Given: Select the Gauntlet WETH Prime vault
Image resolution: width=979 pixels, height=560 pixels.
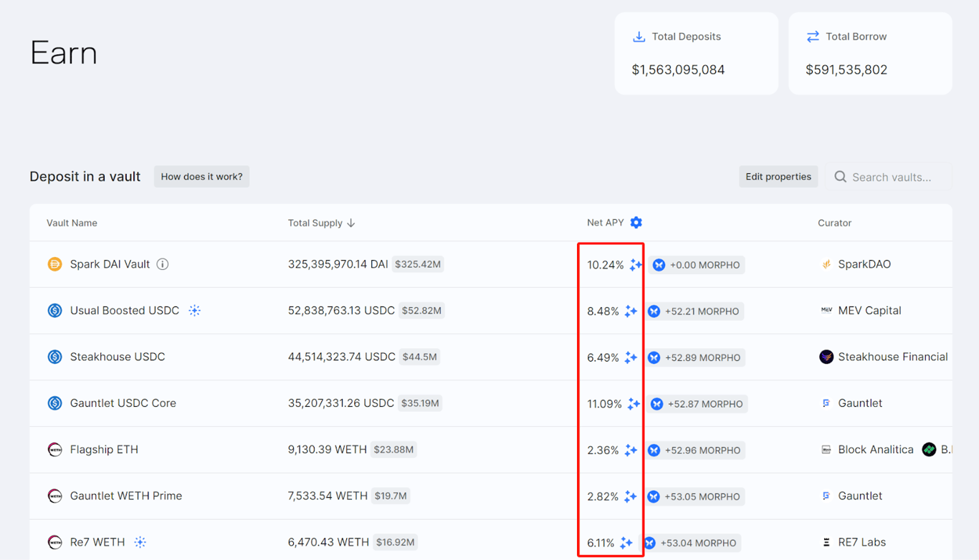Looking at the screenshot, I should 125,496.
